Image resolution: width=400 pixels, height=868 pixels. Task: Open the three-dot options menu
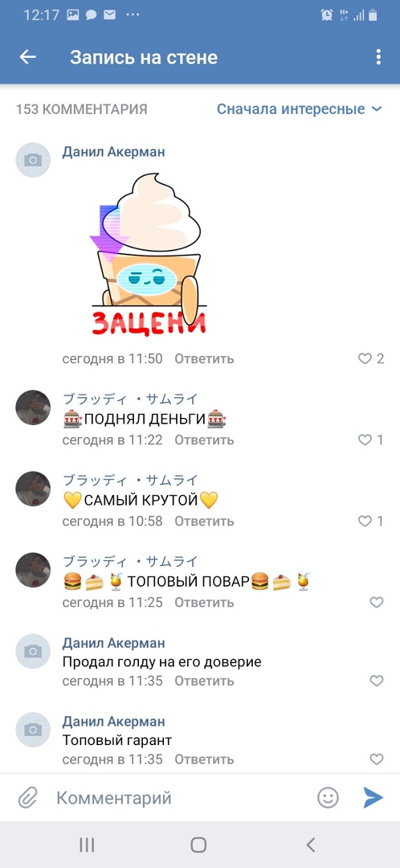[378, 57]
